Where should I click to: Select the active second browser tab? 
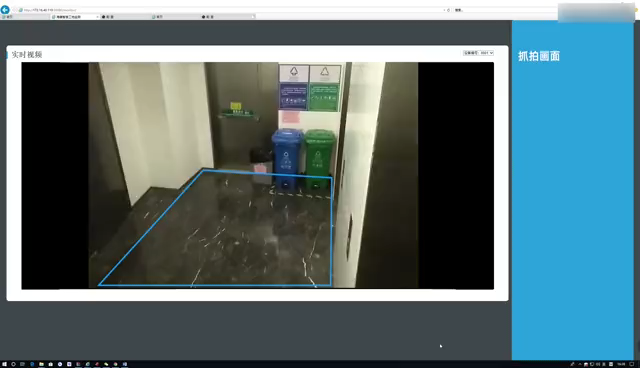coord(75,17)
